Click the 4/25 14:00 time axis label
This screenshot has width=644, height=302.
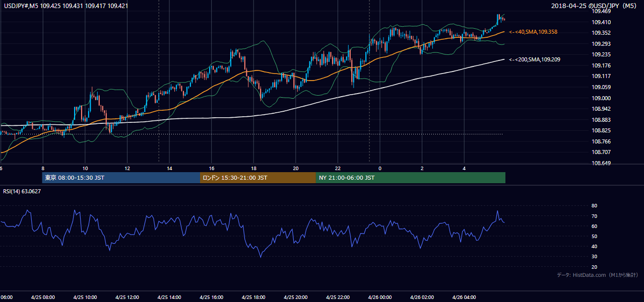[x=169, y=297]
